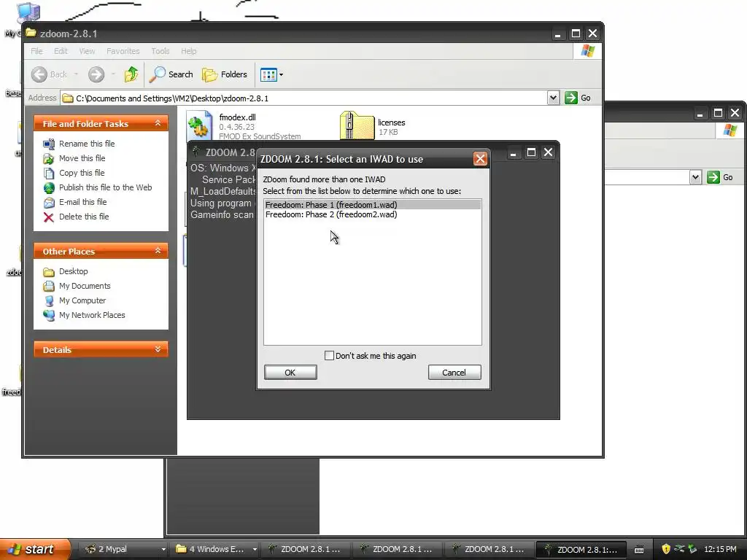Click E-mail this file
Image resolution: width=747 pixels, height=560 pixels.
tap(82, 202)
